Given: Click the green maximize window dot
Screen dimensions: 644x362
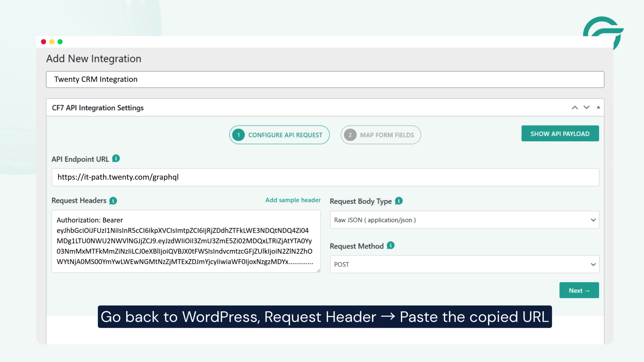Looking at the screenshot, I should point(60,42).
